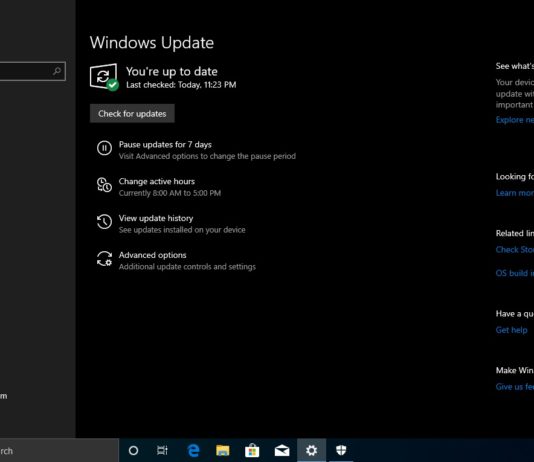Open View update history
Image resolution: width=534 pixels, height=462 pixels.
click(x=156, y=218)
